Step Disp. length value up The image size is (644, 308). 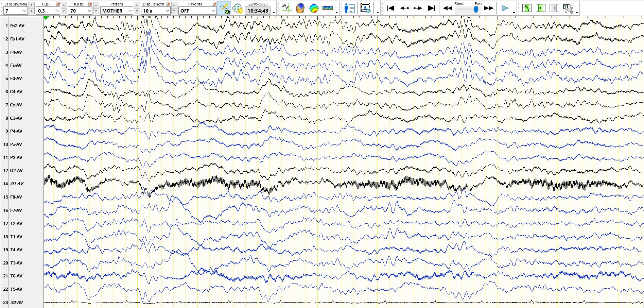click(174, 5)
